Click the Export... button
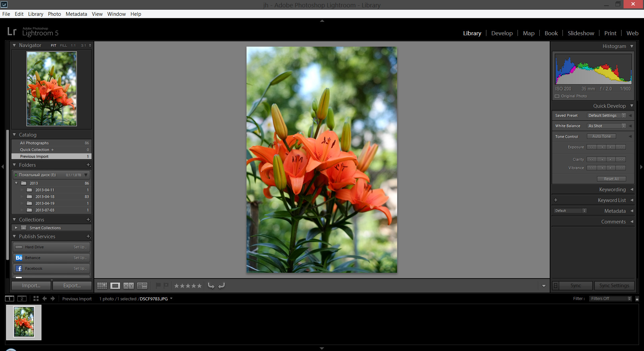The image size is (644, 351). click(72, 286)
